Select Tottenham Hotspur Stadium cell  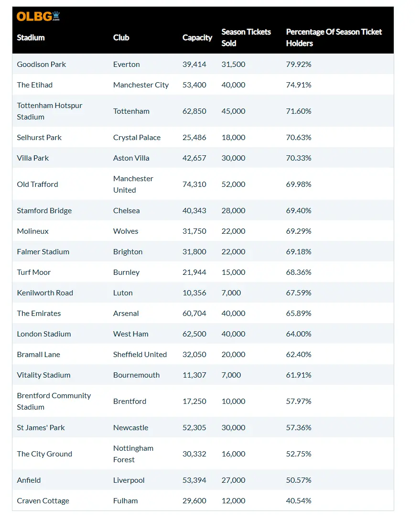coord(50,111)
